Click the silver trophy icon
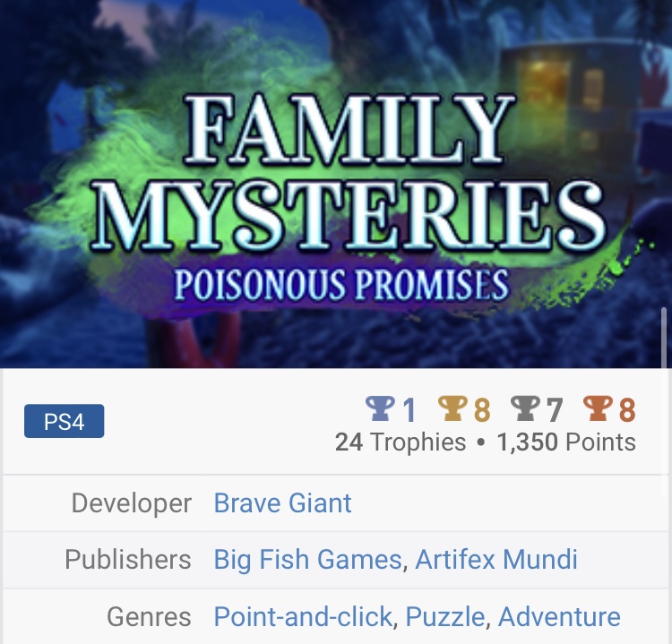This screenshot has height=644, width=672. coord(526,408)
